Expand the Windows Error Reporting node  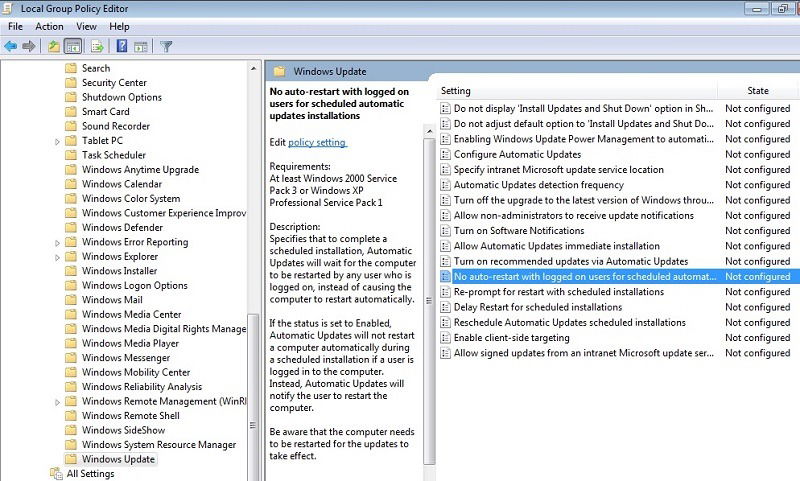(x=57, y=243)
